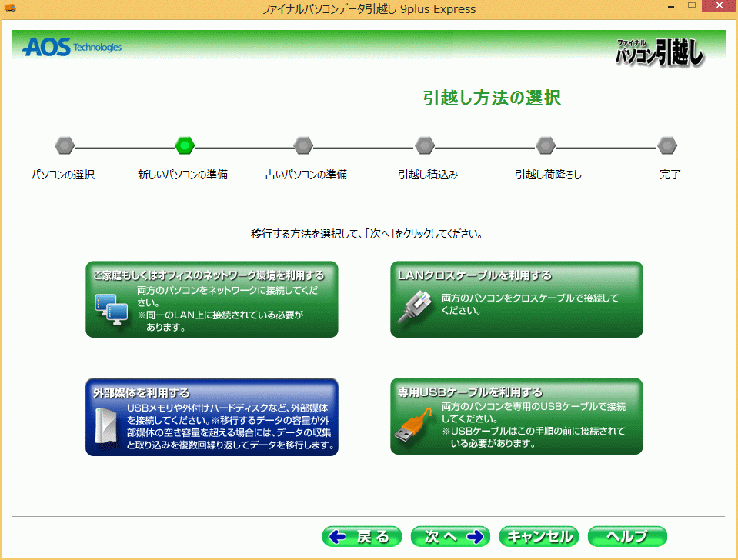Click the orange USB cable icon
This screenshot has height=560, width=738.
pos(414,425)
